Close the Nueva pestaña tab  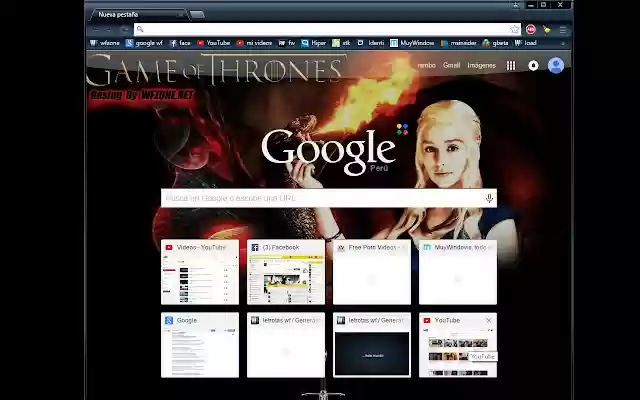[x=180, y=14]
